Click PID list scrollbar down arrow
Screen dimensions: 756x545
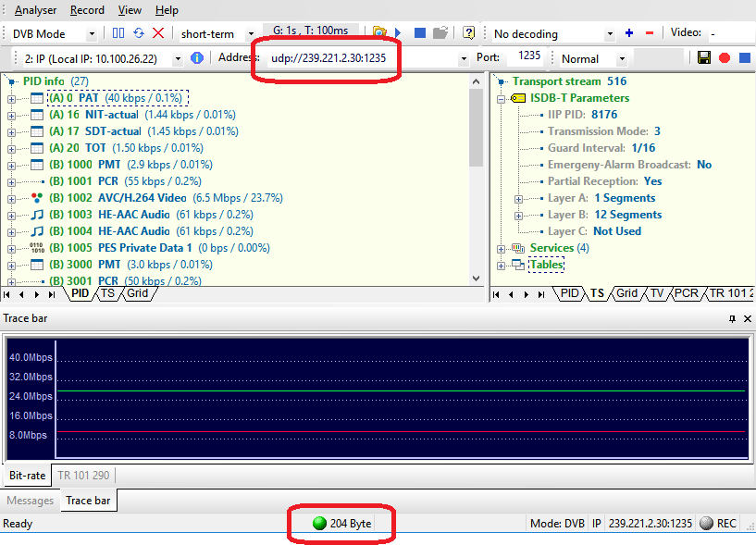tap(476, 279)
